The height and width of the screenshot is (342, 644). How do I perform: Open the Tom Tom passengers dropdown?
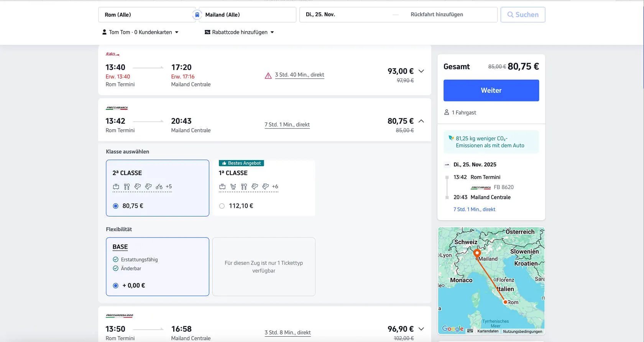[140, 32]
